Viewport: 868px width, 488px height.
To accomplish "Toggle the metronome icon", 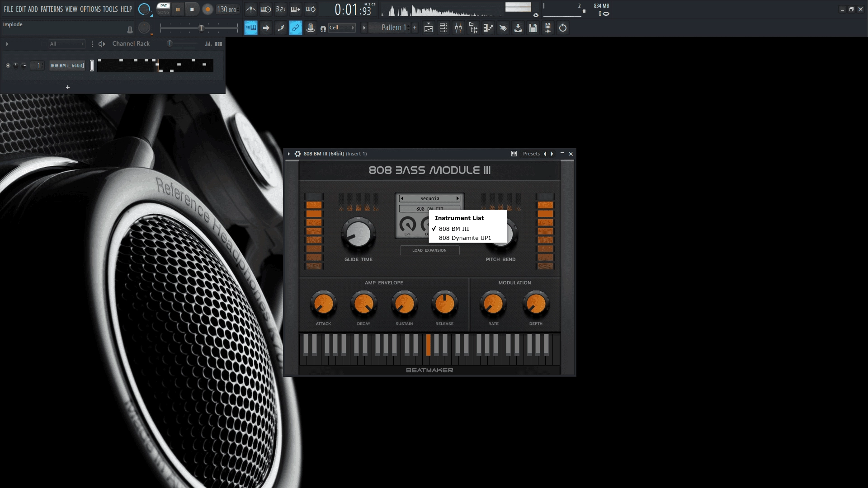I will click(251, 9).
